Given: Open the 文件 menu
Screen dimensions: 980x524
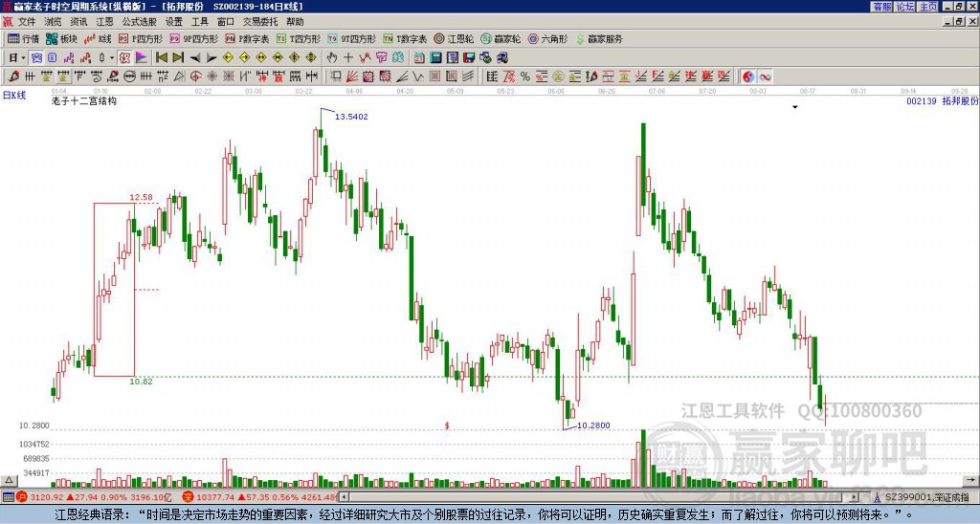Looking at the screenshot, I should (x=27, y=22).
